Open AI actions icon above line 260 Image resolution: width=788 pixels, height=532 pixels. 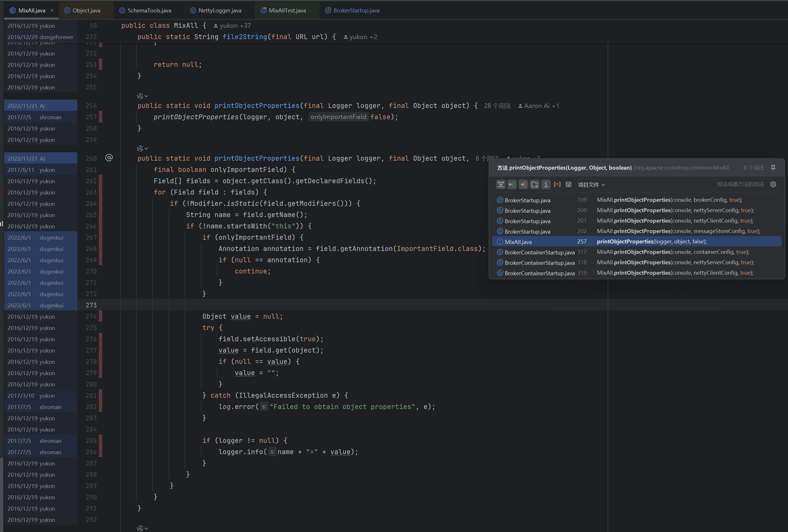[x=142, y=148]
